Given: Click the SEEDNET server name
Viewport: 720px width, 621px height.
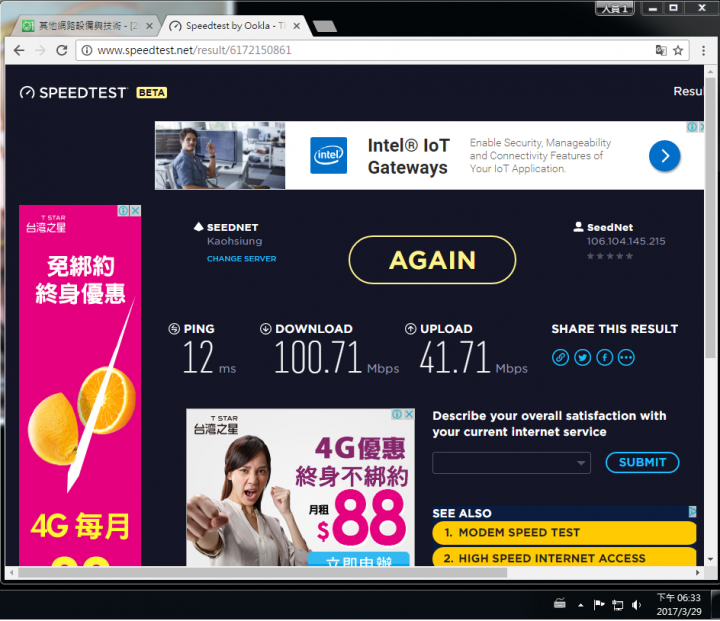Looking at the screenshot, I should [232, 227].
